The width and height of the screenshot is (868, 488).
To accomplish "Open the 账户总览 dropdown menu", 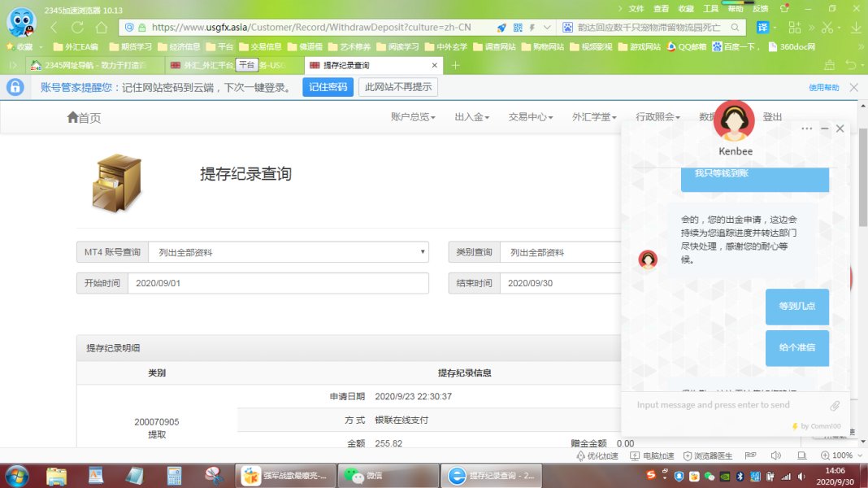I will [x=413, y=117].
